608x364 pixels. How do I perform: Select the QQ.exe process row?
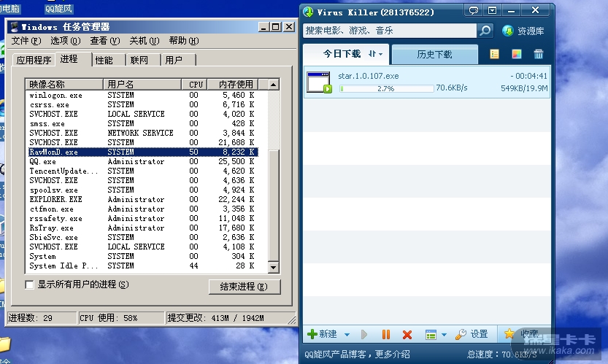click(x=142, y=161)
